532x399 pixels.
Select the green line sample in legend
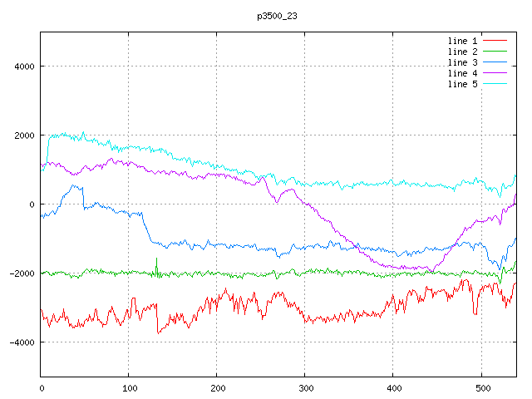pyautogui.click(x=495, y=52)
